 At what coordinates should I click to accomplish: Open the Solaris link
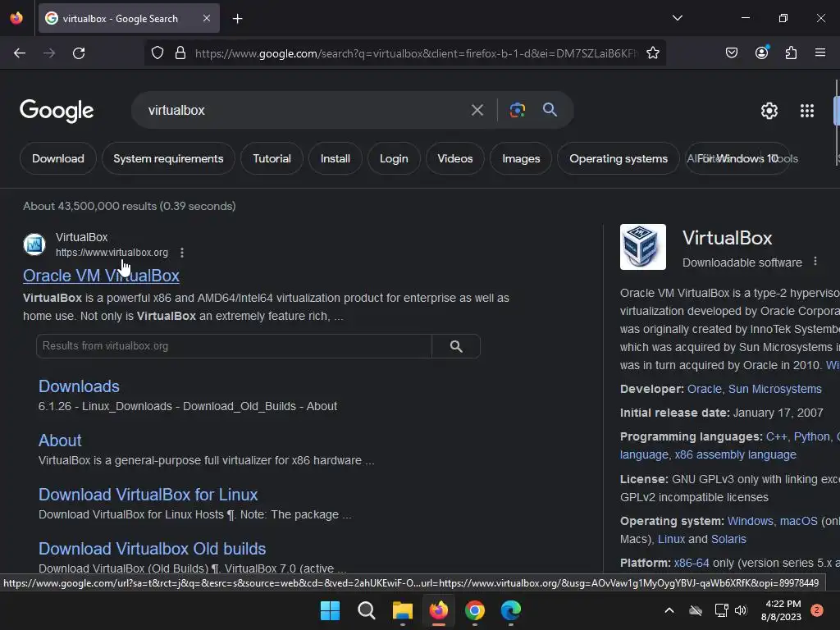tap(728, 539)
